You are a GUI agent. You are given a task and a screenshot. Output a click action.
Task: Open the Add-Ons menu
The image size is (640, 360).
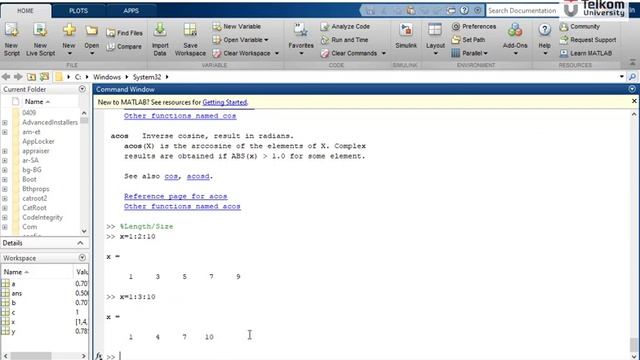[515, 39]
